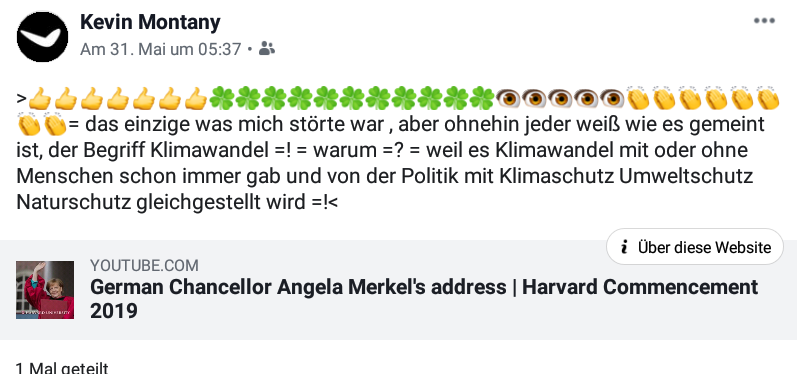The height and width of the screenshot is (374, 797).
Task: Open Kevin Montany's profile picture
Action: click(42, 37)
